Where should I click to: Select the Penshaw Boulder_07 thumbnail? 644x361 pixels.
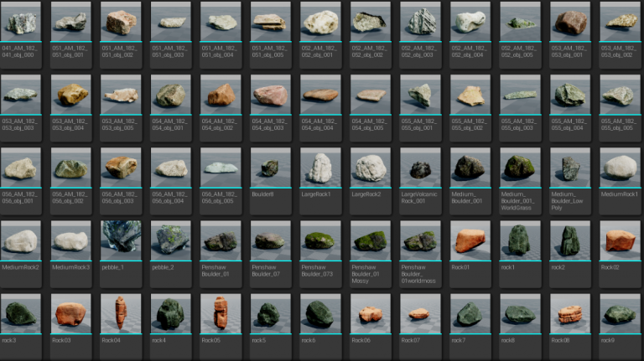coord(270,240)
